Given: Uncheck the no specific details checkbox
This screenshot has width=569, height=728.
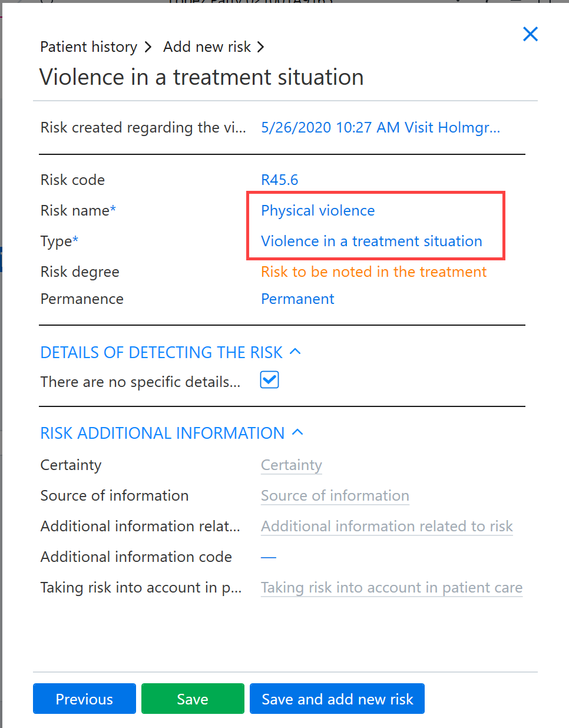Looking at the screenshot, I should pos(270,380).
